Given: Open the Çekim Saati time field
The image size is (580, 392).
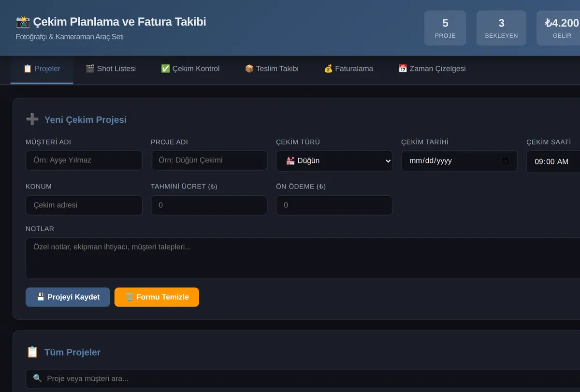Looking at the screenshot, I should point(553,161).
